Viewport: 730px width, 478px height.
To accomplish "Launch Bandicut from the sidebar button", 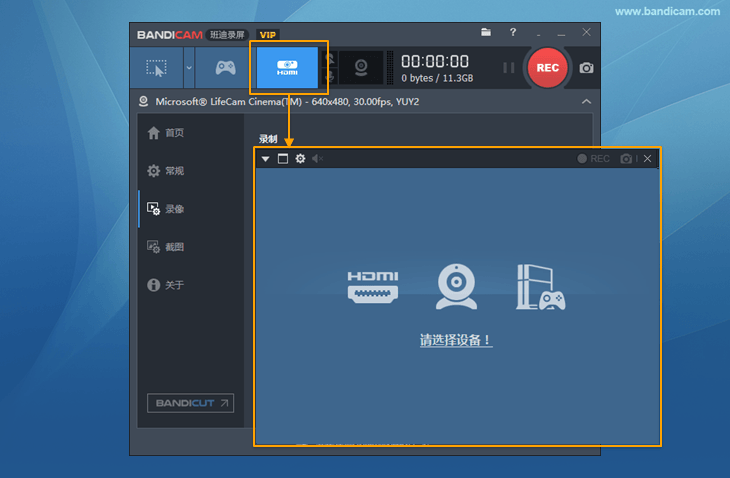I will (x=190, y=403).
